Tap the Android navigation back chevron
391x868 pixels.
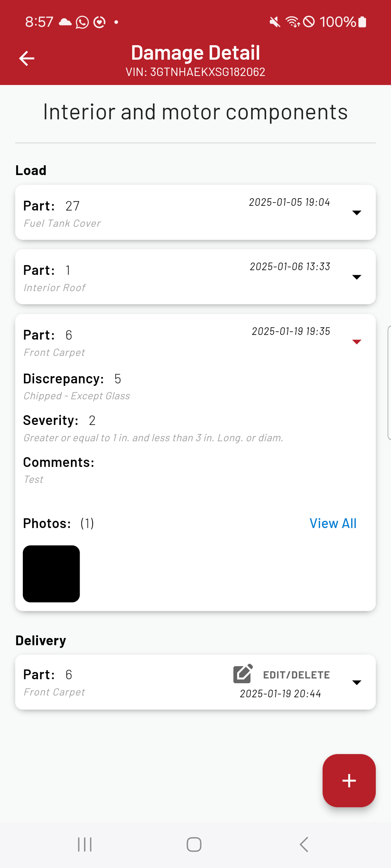304,844
